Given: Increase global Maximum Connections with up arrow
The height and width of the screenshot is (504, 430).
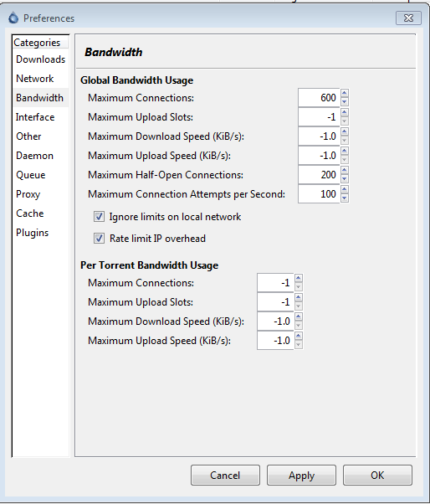Looking at the screenshot, I should (345, 93).
